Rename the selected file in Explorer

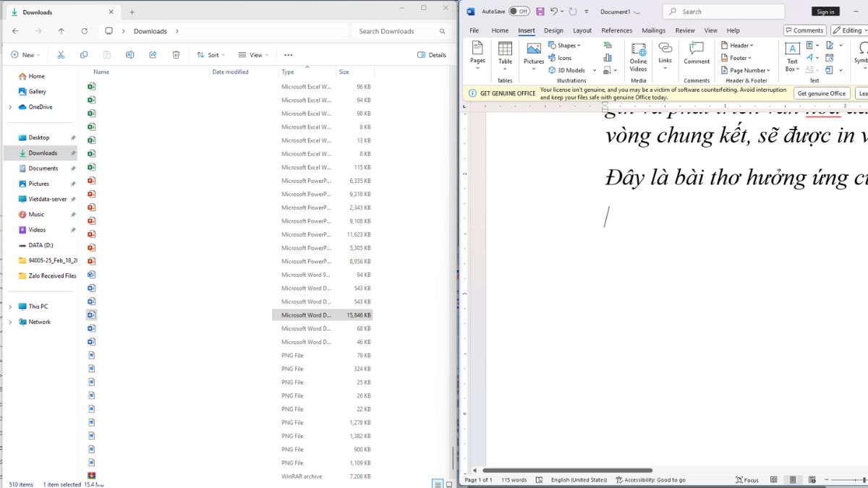(129, 55)
